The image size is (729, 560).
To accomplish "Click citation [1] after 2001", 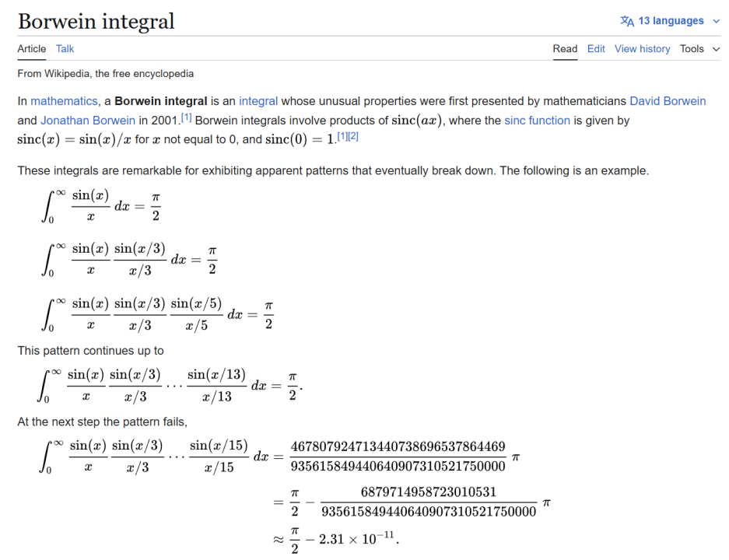I will tap(186, 117).
